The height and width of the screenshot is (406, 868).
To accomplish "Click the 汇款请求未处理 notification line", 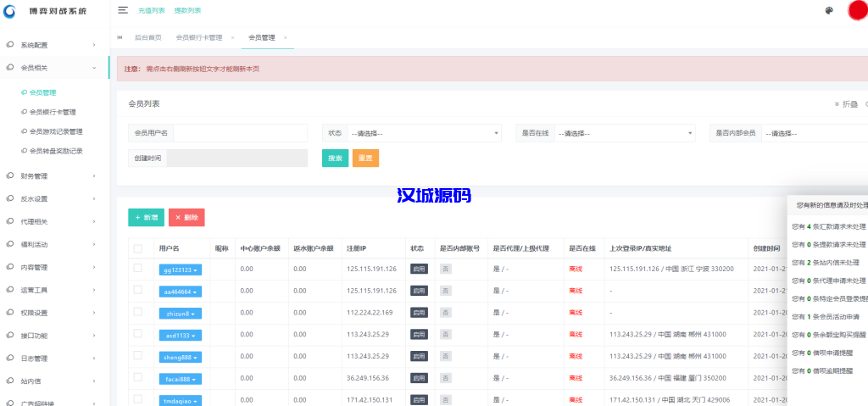I will [x=829, y=226].
